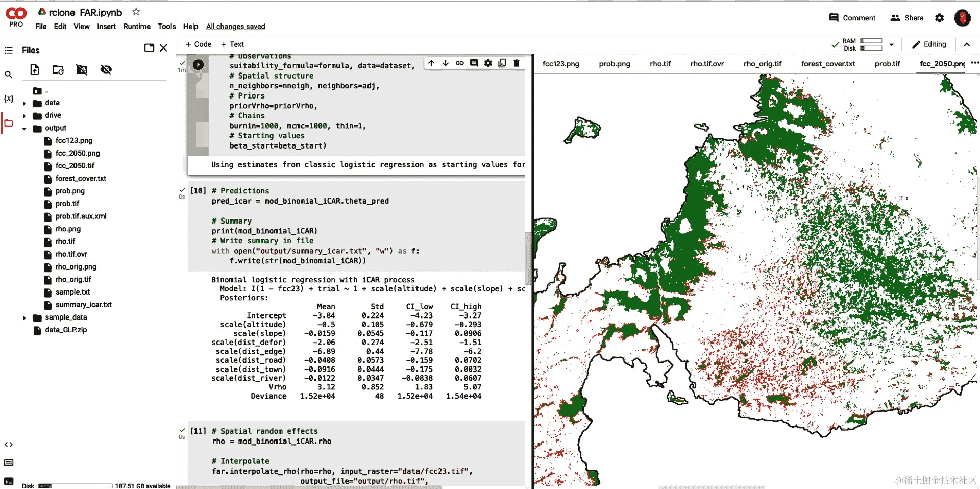This screenshot has width=980, height=489.
Task: Upload file to session storage
Action: coord(35,69)
